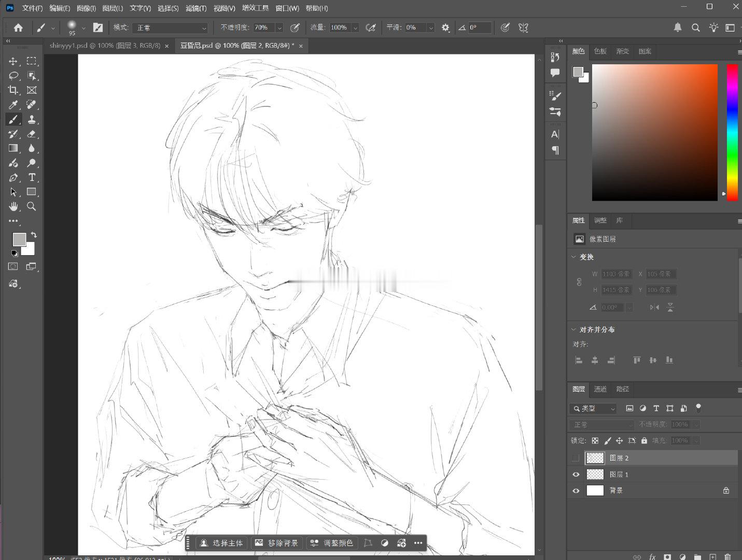
Task: Swap foreground and background colors
Action: pos(34,235)
